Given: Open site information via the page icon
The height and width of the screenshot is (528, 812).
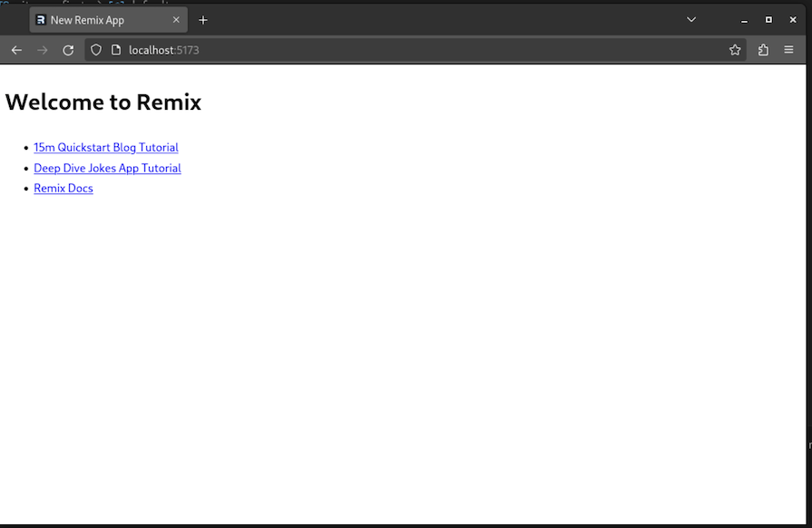Looking at the screenshot, I should (x=114, y=50).
